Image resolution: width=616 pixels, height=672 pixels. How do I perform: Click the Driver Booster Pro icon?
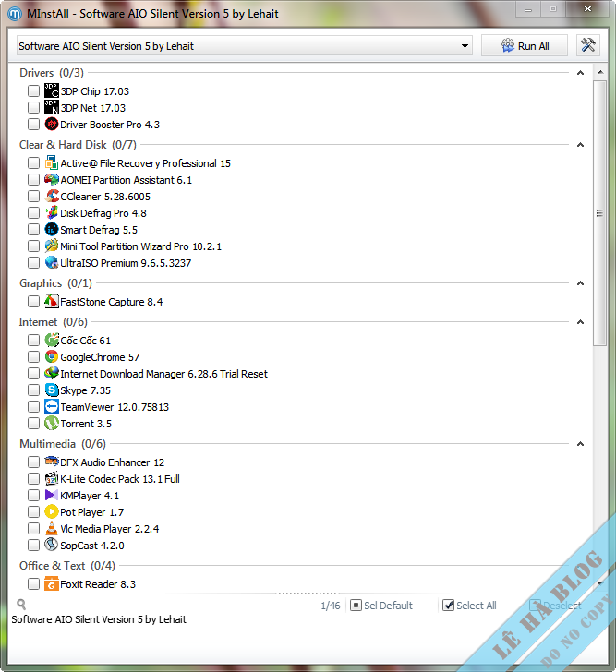(x=52, y=125)
